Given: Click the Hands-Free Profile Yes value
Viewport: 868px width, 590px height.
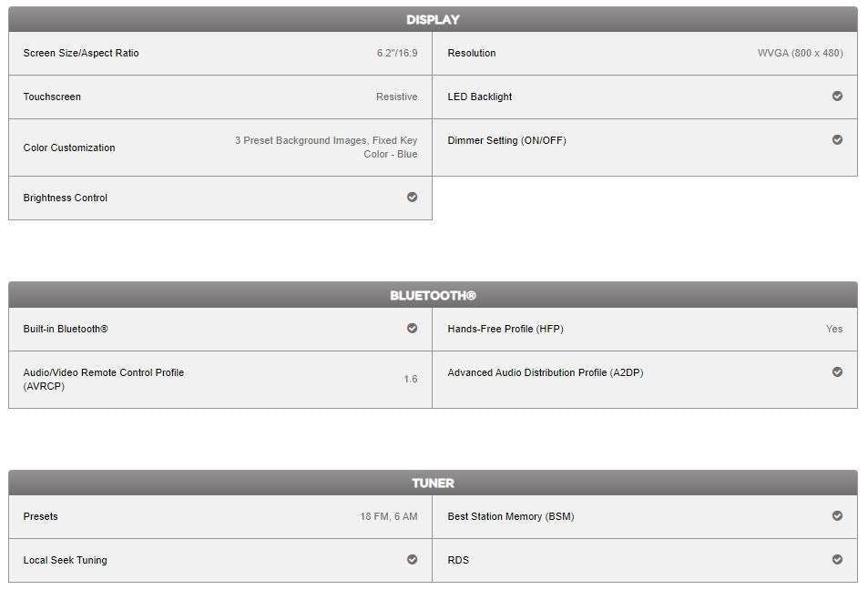Looking at the screenshot, I should pyautogui.click(x=834, y=329).
